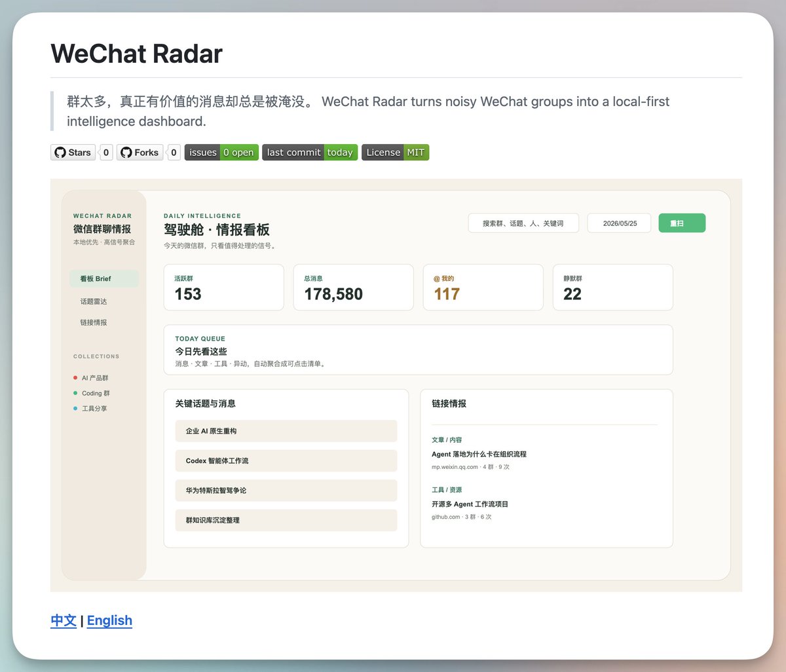Select the 链接情报 sidebar item

click(x=94, y=322)
